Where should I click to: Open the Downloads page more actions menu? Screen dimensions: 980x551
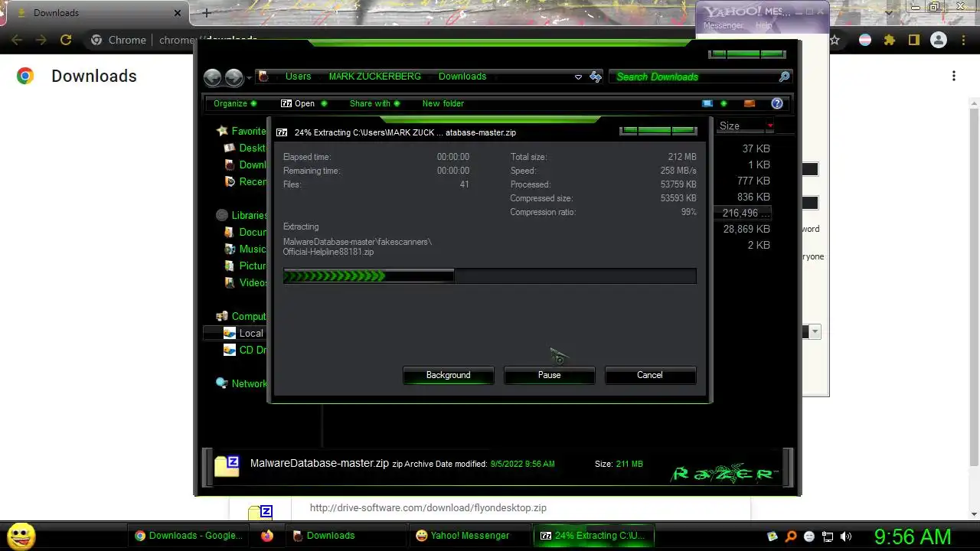click(x=954, y=76)
